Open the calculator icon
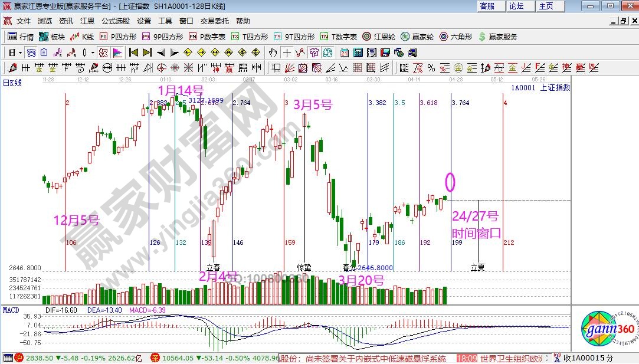 pos(358,53)
